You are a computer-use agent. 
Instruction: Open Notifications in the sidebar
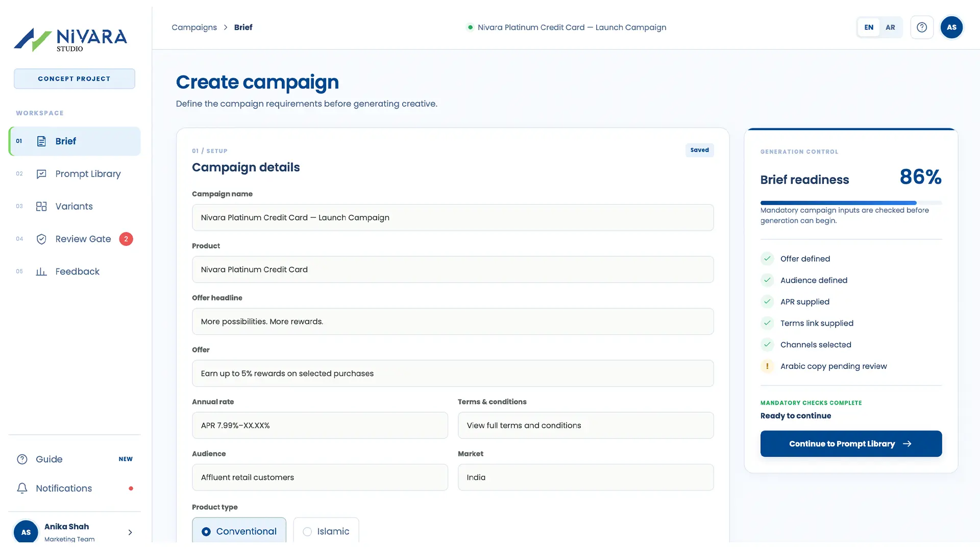pyautogui.click(x=75, y=488)
